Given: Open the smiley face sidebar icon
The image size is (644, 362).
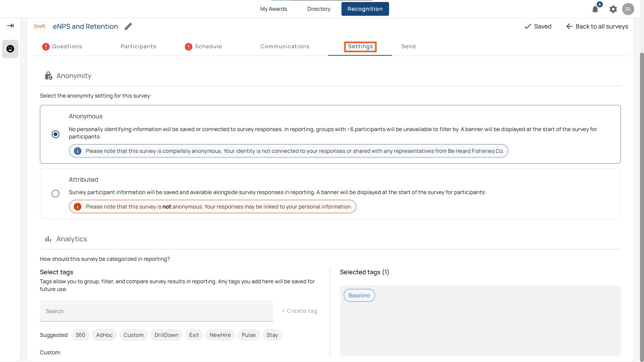Looking at the screenshot, I should click(x=10, y=49).
